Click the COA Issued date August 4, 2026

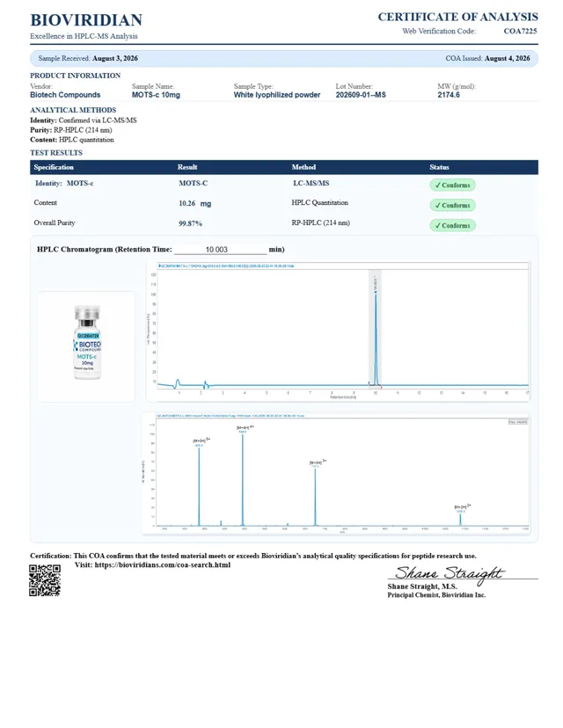(508, 59)
